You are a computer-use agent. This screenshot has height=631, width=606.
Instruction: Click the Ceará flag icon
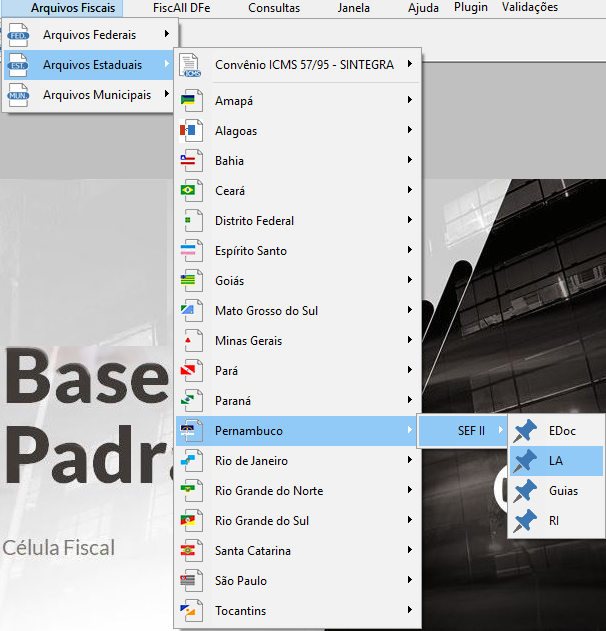[x=191, y=190]
